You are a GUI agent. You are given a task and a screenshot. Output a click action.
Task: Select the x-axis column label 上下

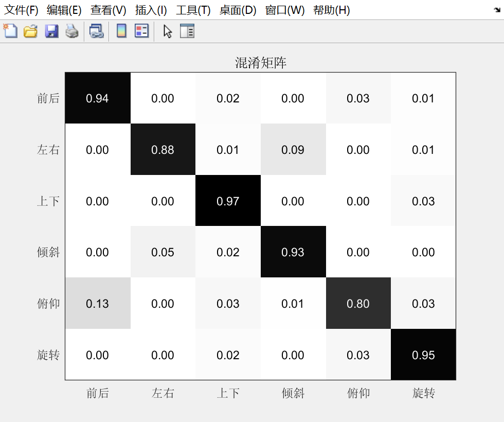tap(228, 393)
